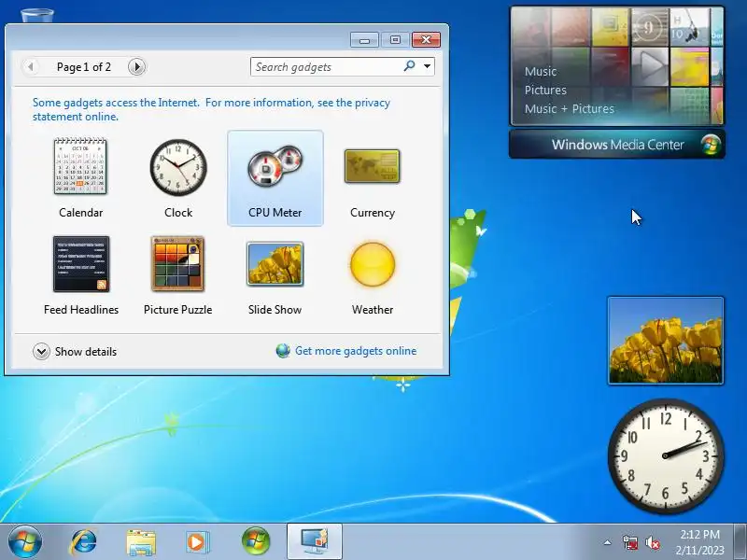Open Pictures in Media Center gadget
This screenshot has width=747, height=560.
click(x=545, y=90)
